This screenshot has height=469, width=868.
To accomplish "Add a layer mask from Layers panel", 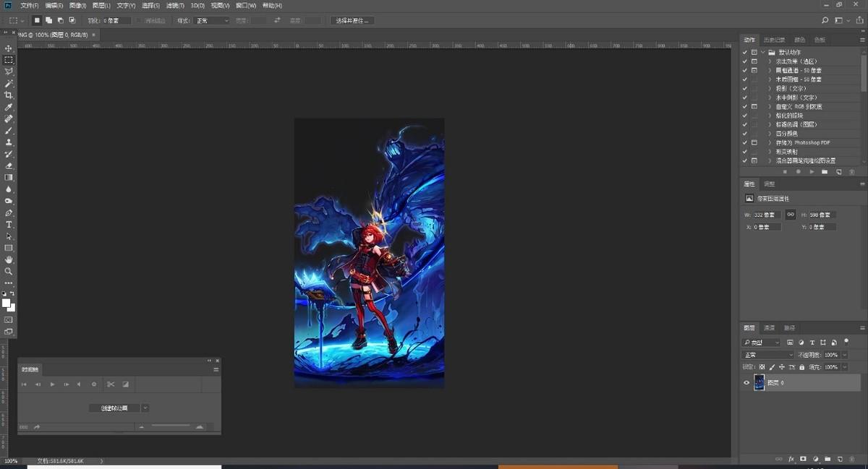I will [803, 459].
